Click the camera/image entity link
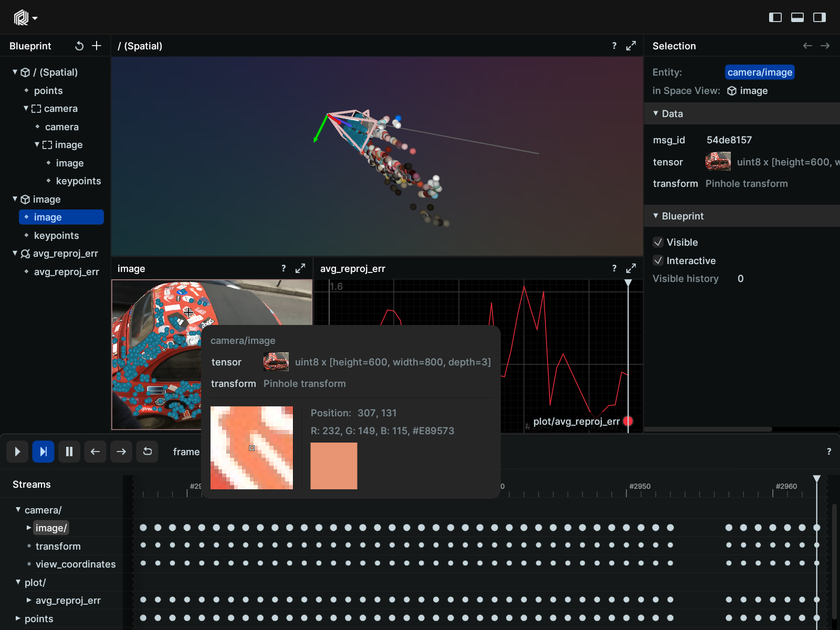 pyautogui.click(x=760, y=72)
